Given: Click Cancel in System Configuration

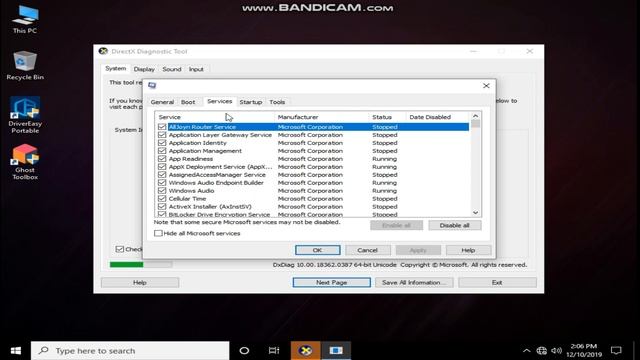Looking at the screenshot, I should pos(367,250).
